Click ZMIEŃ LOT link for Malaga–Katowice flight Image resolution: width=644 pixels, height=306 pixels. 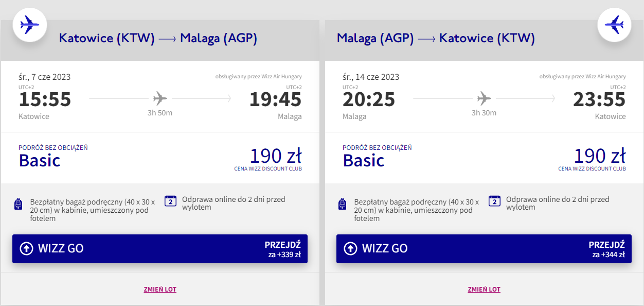click(484, 290)
